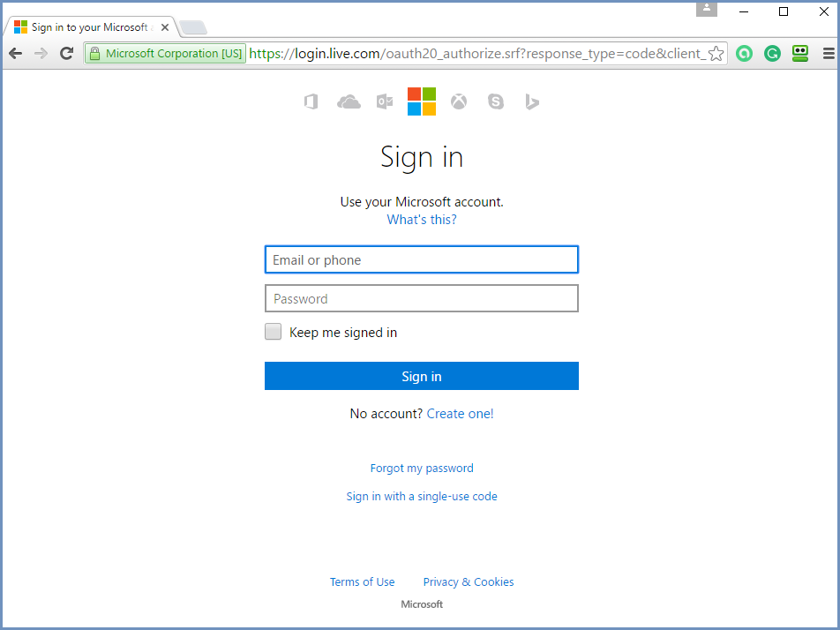This screenshot has height=630, width=840.
Task: Go back using browser back arrow
Action: click(15, 54)
